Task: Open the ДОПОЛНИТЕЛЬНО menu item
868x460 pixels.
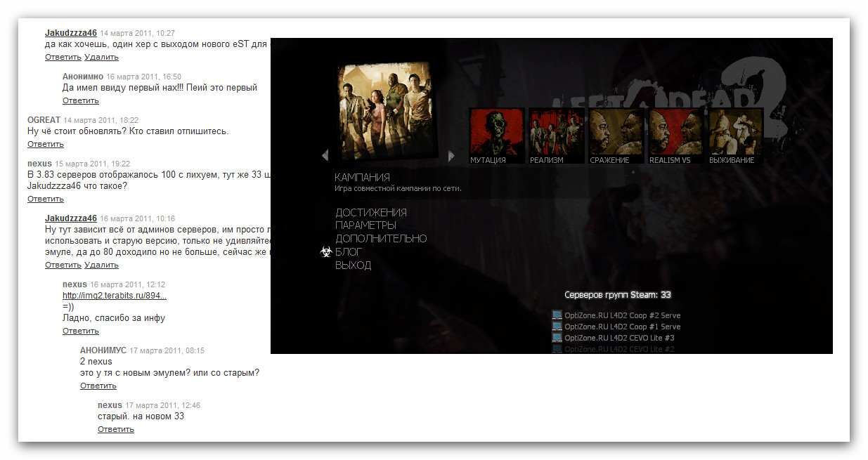Action: 381,239
